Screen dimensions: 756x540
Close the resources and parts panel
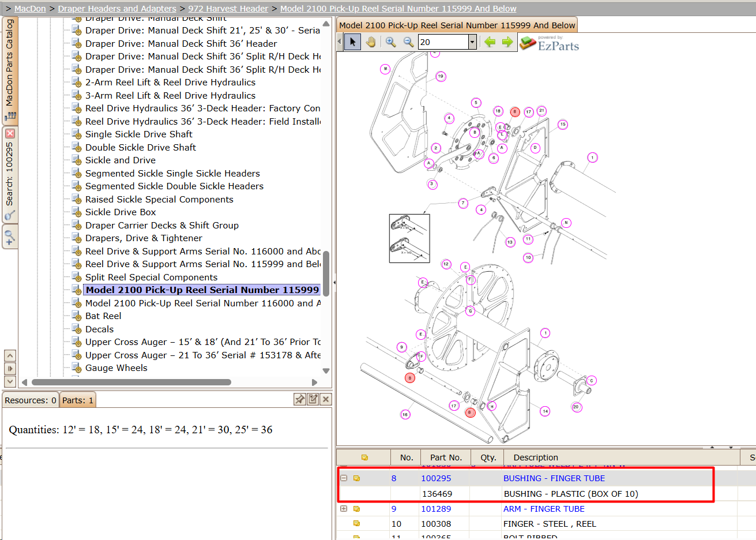[326, 399]
